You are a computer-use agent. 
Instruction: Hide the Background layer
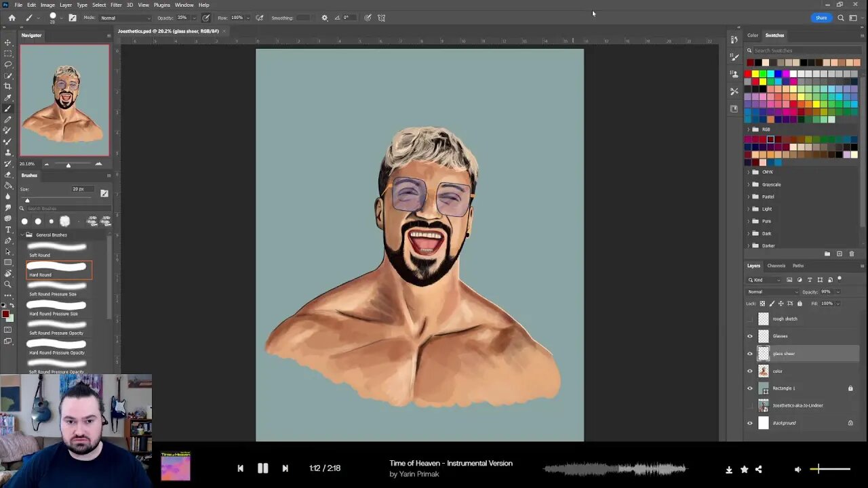(x=750, y=423)
